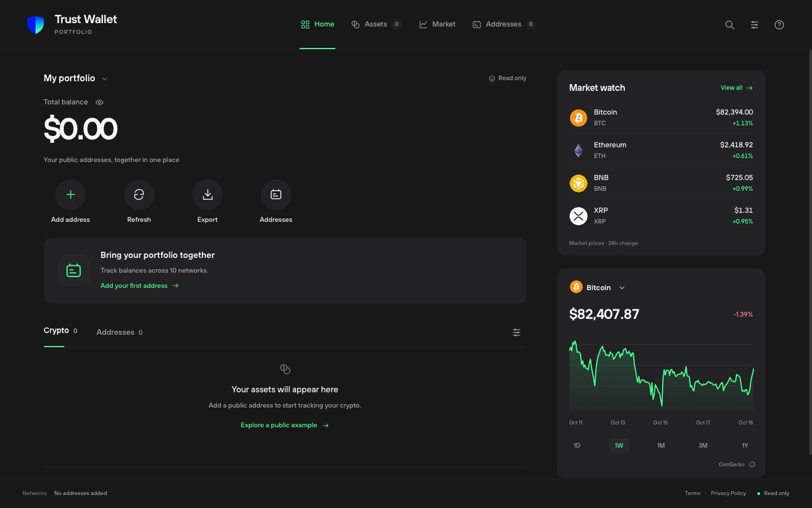Select the 1D chart range
This screenshot has width=812, height=508.
(x=577, y=445)
